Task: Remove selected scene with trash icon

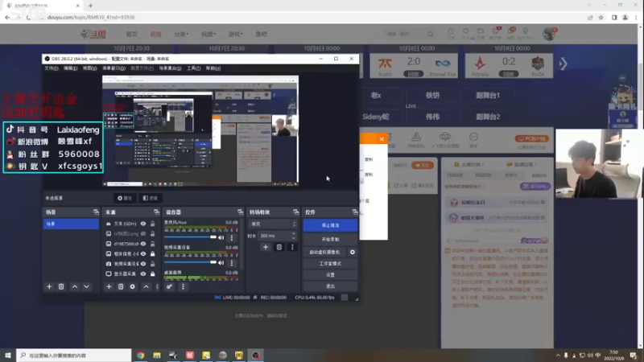Action: (x=61, y=286)
